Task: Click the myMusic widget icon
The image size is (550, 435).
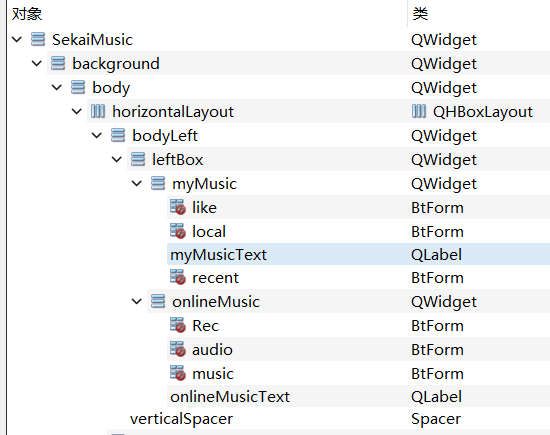Action: (158, 183)
